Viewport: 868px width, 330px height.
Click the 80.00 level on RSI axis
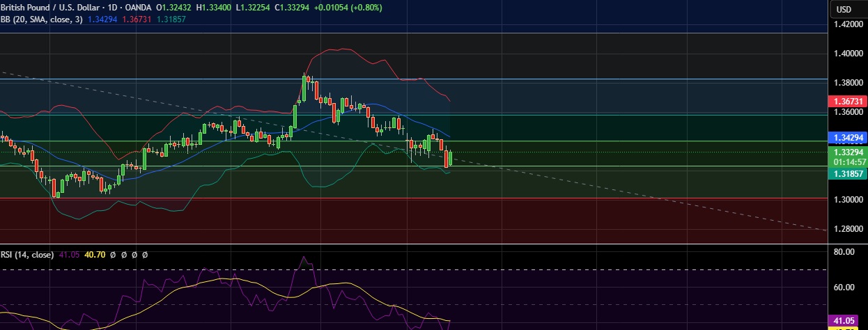(x=844, y=251)
